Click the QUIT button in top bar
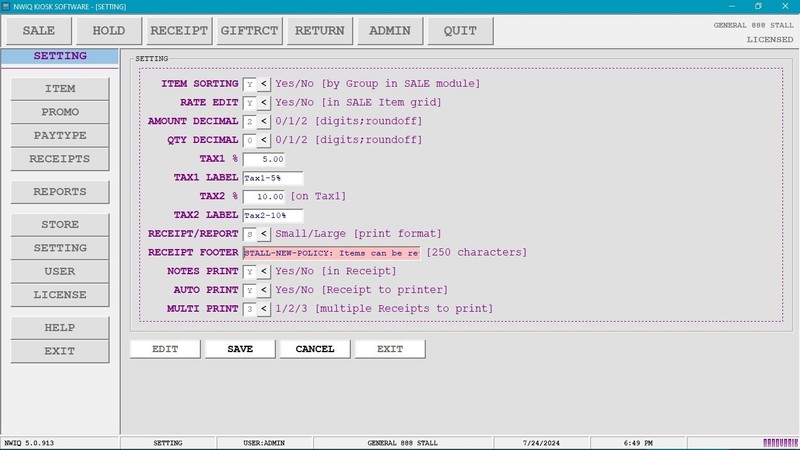The width and height of the screenshot is (800, 450). [x=460, y=31]
